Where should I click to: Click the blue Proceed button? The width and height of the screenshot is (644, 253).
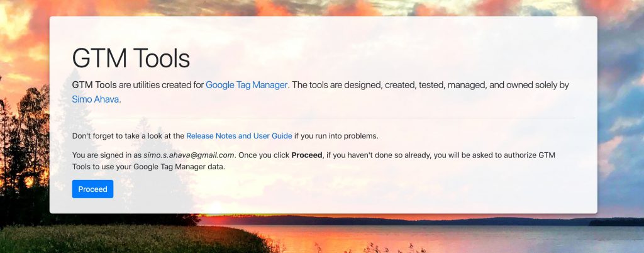92,189
